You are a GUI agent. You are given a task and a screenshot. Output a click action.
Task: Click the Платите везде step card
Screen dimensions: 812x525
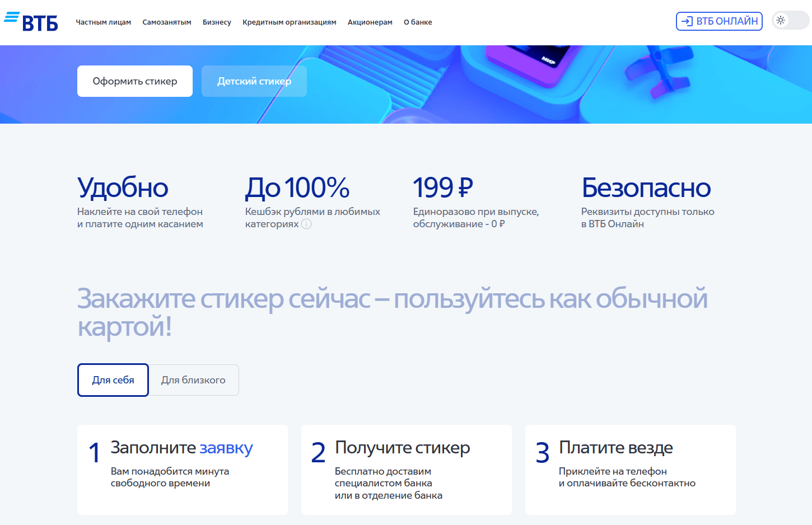631,470
